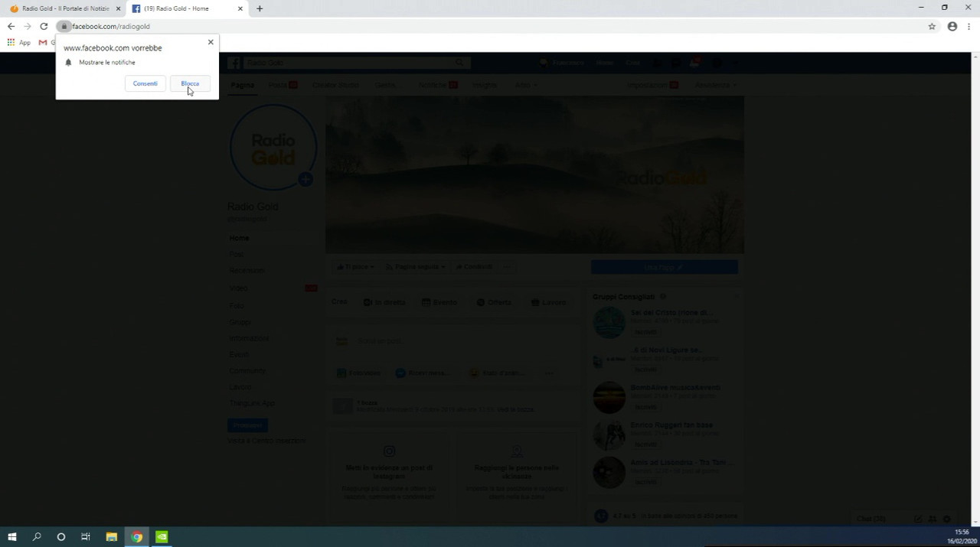Expand the Assistenza dropdown
Image resolution: width=980 pixels, height=547 pixels.
pos(716,85)
